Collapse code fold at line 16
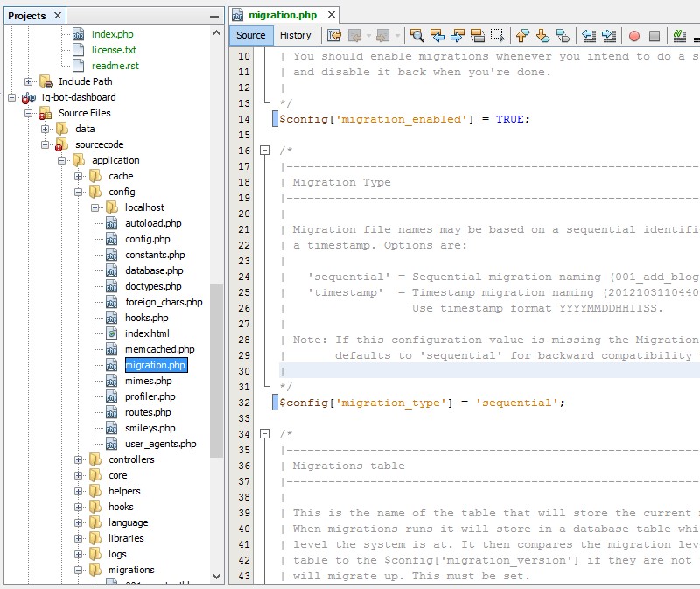 (264, 151)
